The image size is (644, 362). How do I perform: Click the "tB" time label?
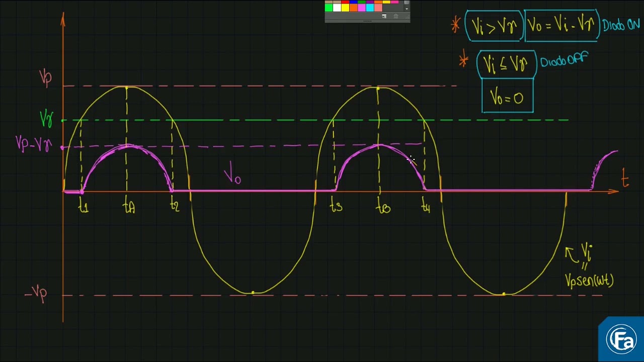click(x=383, y=206)
